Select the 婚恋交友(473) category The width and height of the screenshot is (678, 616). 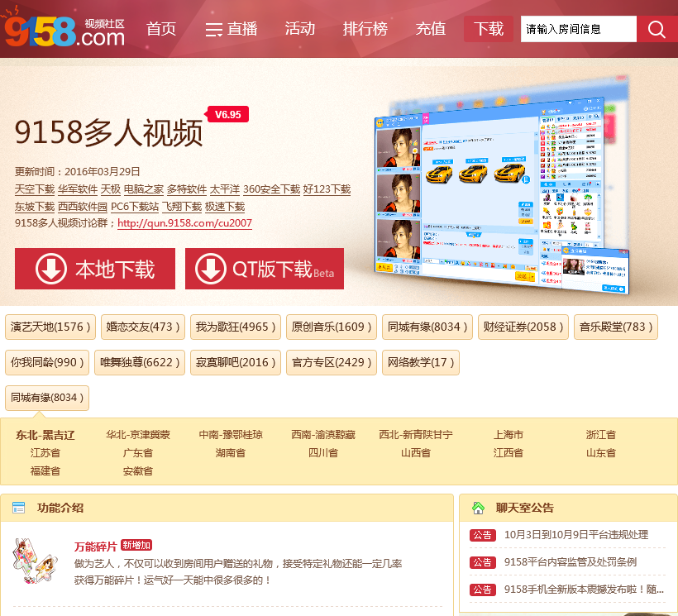click(143, 327)
